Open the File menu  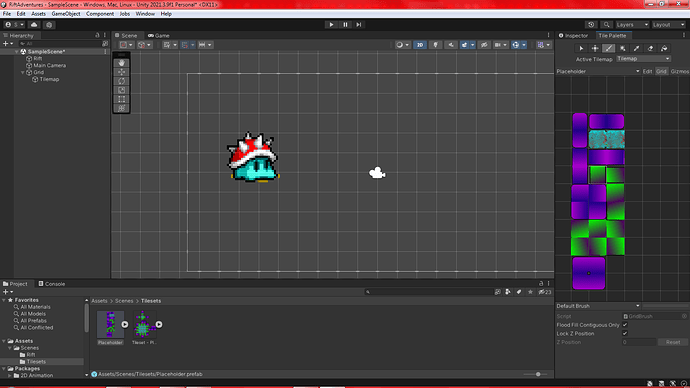(x=7, y=14)
